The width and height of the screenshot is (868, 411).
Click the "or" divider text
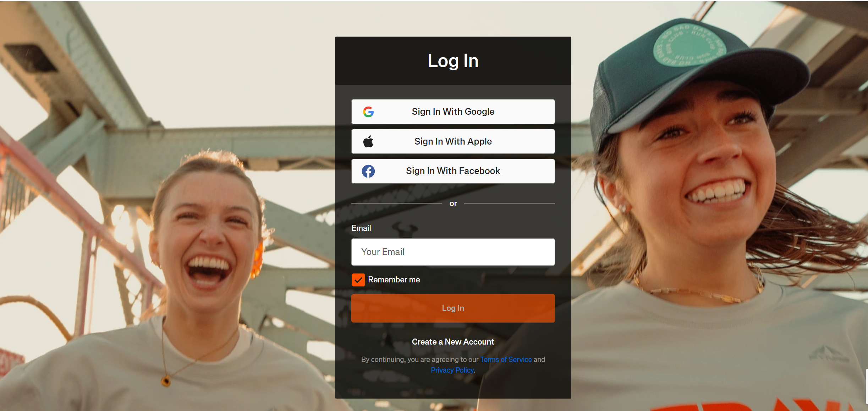[x=453, y=204]
